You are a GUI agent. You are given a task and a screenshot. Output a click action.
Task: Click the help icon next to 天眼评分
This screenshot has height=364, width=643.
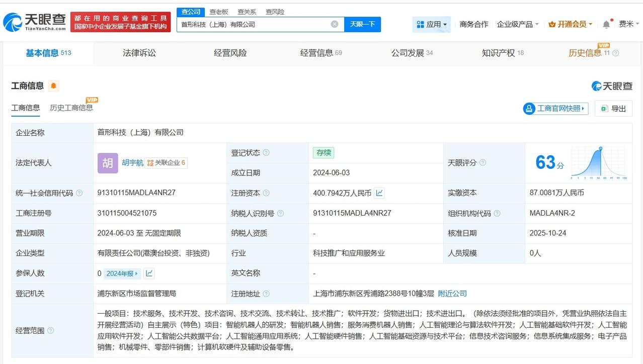click(483, 163)
